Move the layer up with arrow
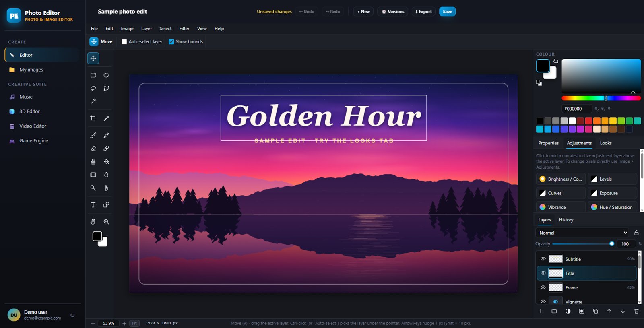Viewport: 644px width, 328px height. pyautogui.click(x=609, y=311)
